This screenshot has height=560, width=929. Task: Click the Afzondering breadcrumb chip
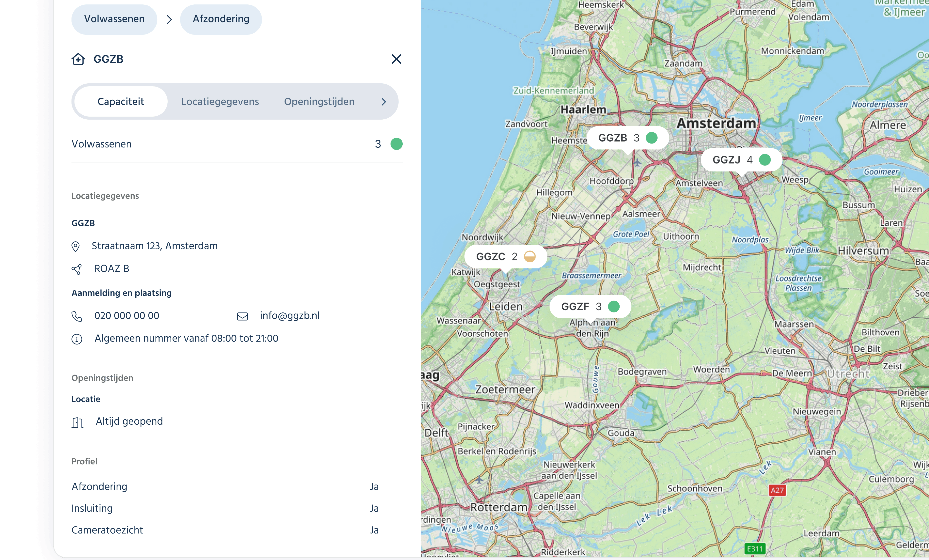click(221, 19)
